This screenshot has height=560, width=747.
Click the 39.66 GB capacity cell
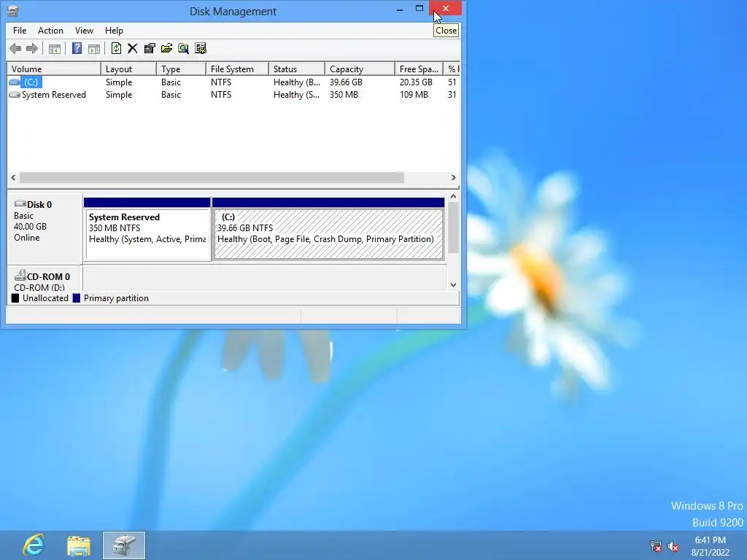click(346, 82)
